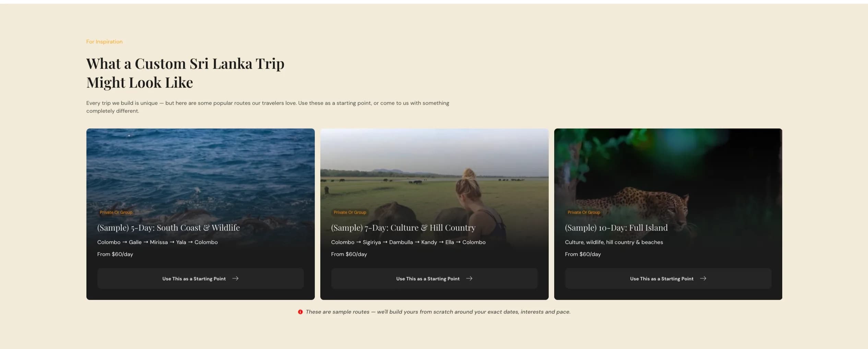Click the paragraph starting Every trip we build is unique
The width and height of the screenshot is (868, 349).
pos(267,107)
